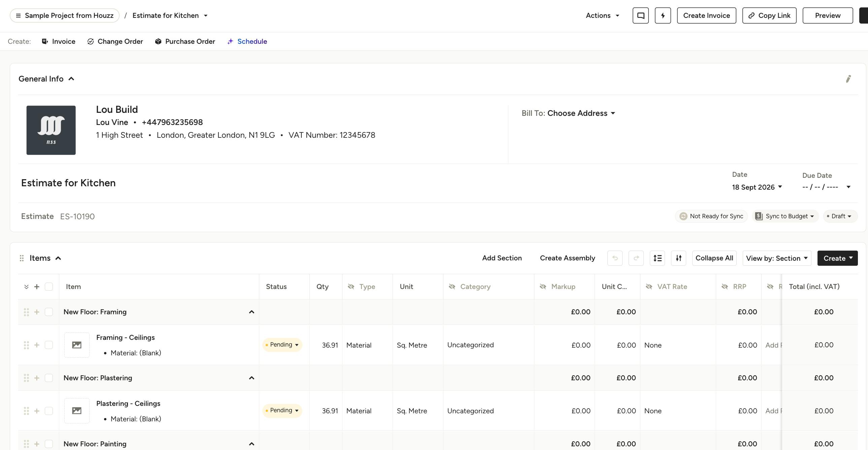Viewport: 868px width, 450px height.
Task: Open the Actions dropdown menu
Action: [x=602, y=15]
